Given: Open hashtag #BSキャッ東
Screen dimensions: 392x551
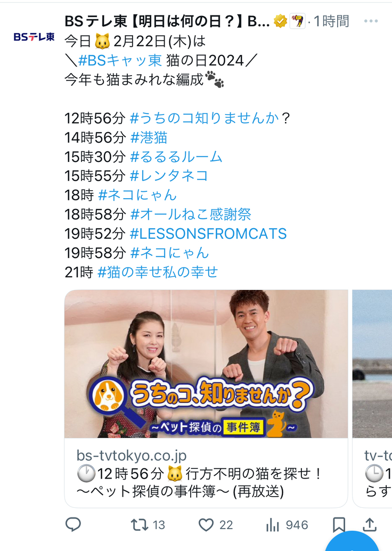Looking at the screenshot, I should coord(120,60).
